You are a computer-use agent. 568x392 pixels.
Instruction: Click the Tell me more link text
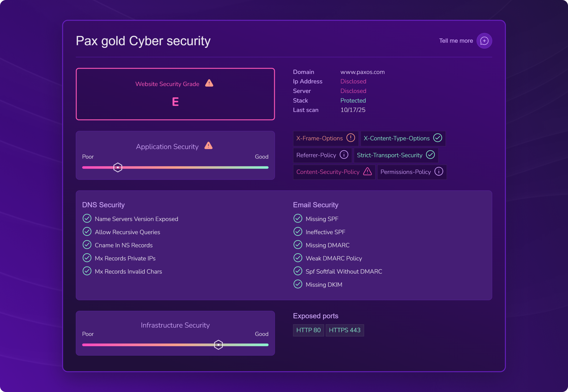click(x=456, y=41)
